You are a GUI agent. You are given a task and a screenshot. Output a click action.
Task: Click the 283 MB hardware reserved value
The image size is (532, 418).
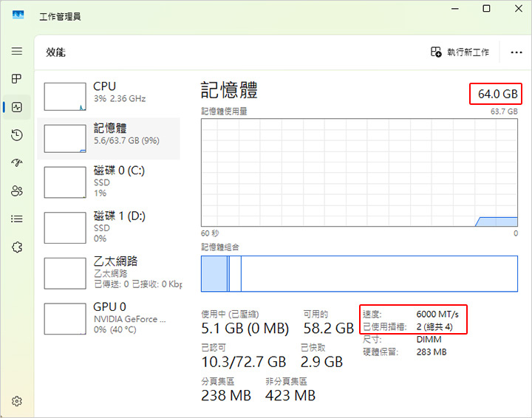(x=432, y=352)
